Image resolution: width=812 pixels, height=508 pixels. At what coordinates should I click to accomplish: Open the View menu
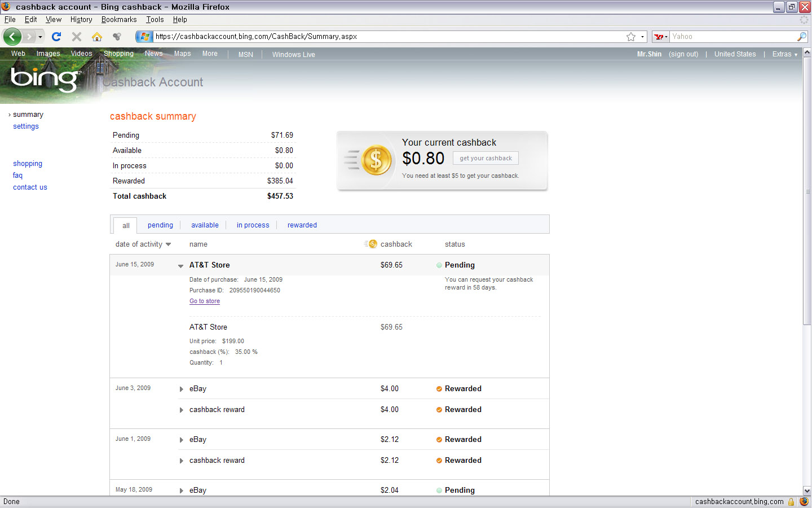[x=54, y=19]
